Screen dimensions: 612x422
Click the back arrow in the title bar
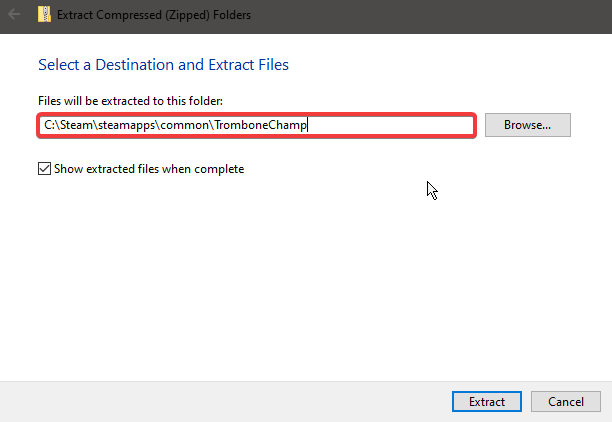click(x=15, y=15)
